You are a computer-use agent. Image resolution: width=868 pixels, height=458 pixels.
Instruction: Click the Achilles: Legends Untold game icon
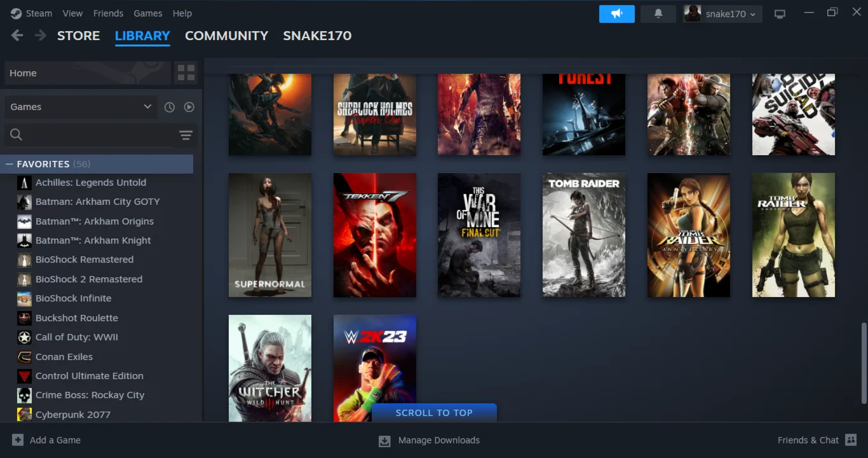point(24,183)
